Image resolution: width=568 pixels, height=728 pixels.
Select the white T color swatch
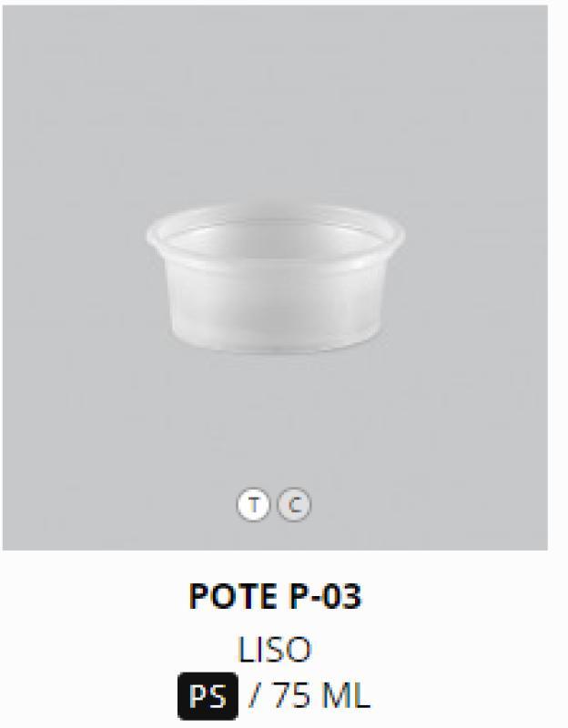point(253,504)
